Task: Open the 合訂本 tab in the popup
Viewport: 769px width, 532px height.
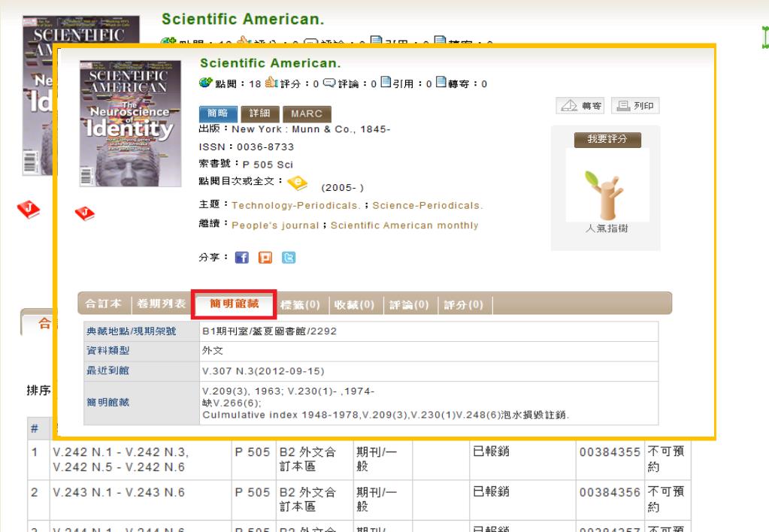Action: pos(104,304)
